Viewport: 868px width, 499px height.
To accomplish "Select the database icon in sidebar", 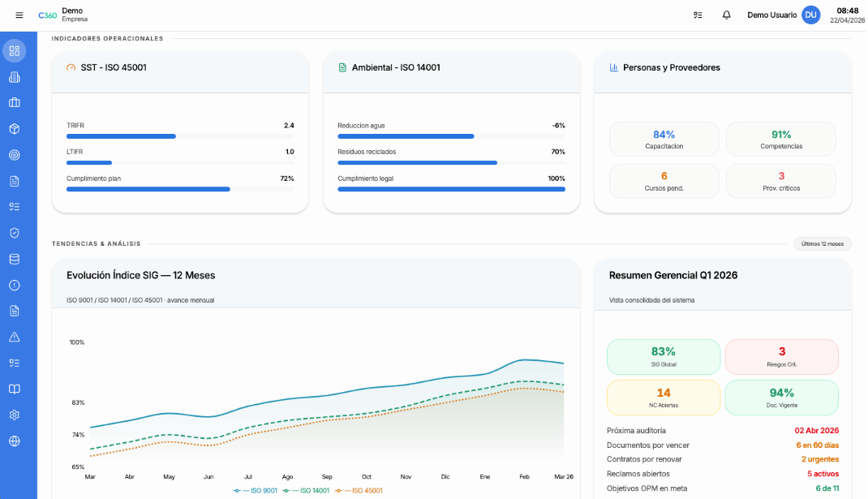I will (14, 259).
